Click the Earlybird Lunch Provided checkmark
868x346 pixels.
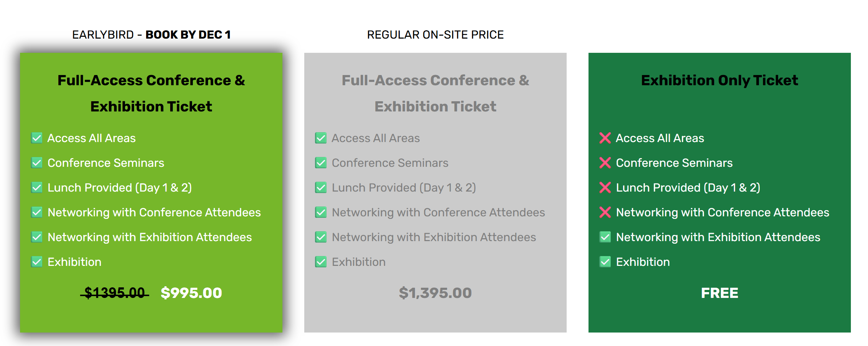click(36, 188)
